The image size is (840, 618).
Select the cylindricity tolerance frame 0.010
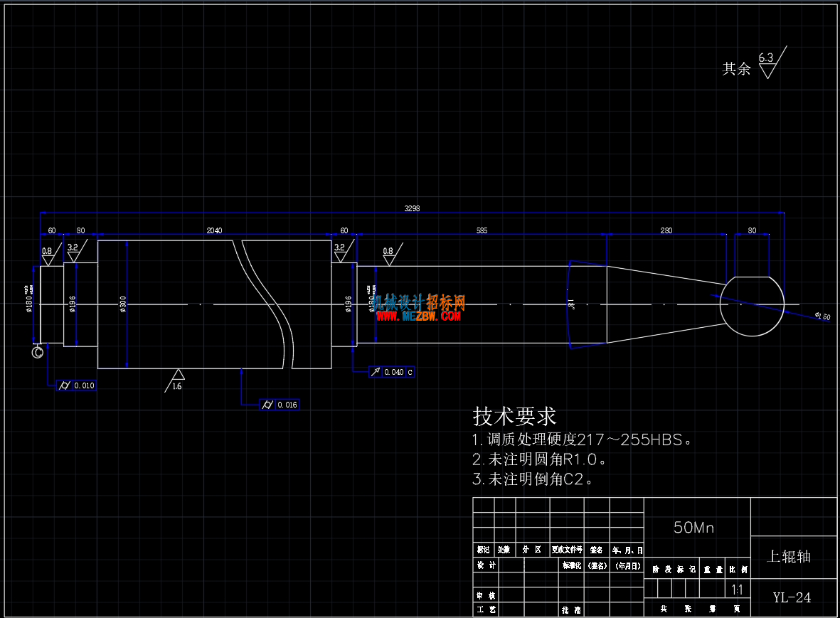pos(77,385)
